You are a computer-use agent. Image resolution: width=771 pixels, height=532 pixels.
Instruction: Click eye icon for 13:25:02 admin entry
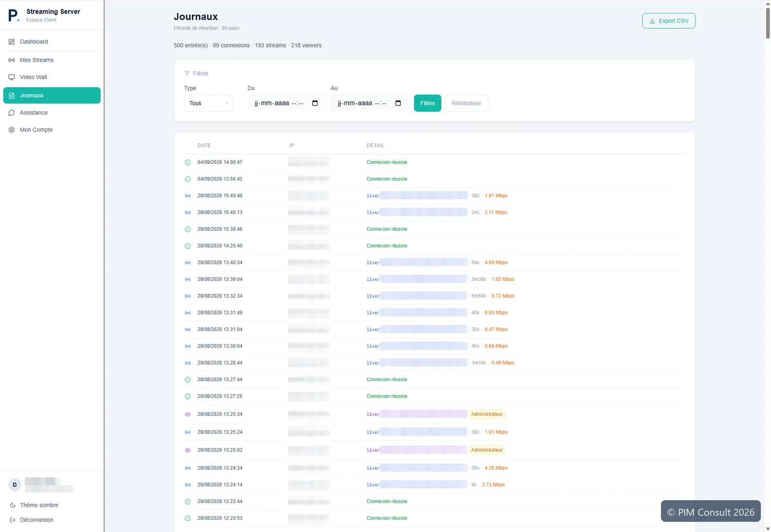tap(188, 450)
